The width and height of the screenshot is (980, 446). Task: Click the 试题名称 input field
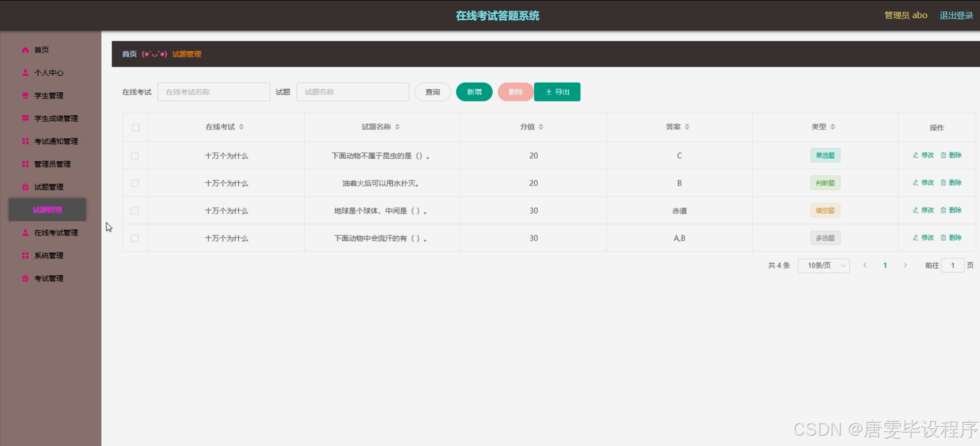click(x=353, y=92)
